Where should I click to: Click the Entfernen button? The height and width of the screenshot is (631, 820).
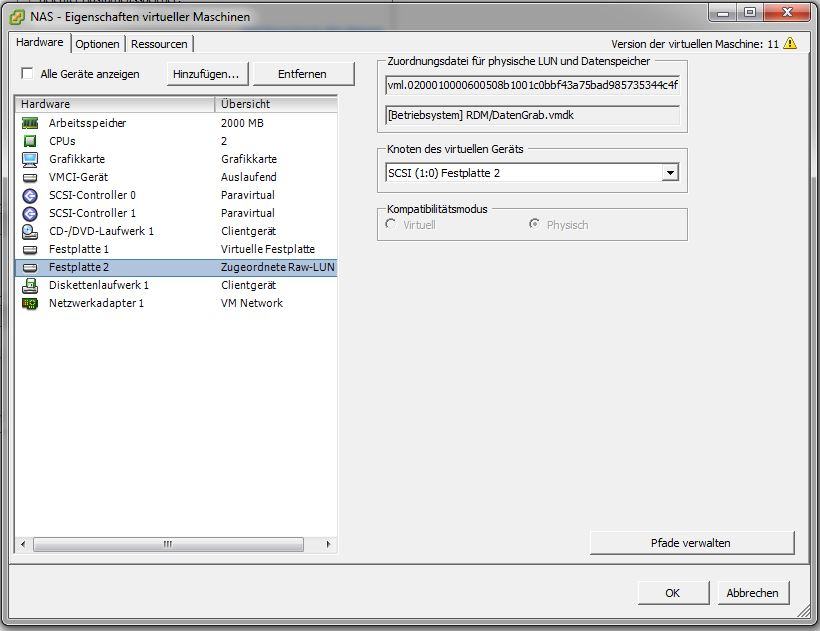click(303, 74)
